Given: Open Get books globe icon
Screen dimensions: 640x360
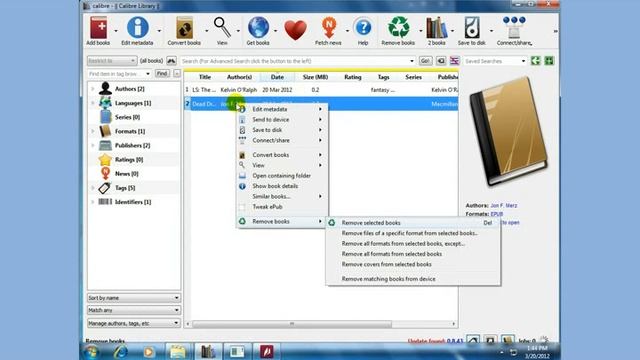Looking at the screenshot, I should point(258,31).
